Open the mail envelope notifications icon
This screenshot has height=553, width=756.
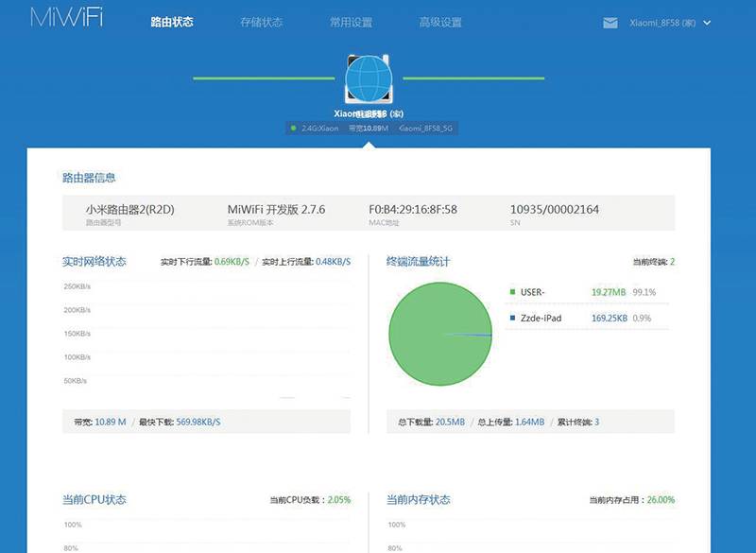[x=610, y=23]
